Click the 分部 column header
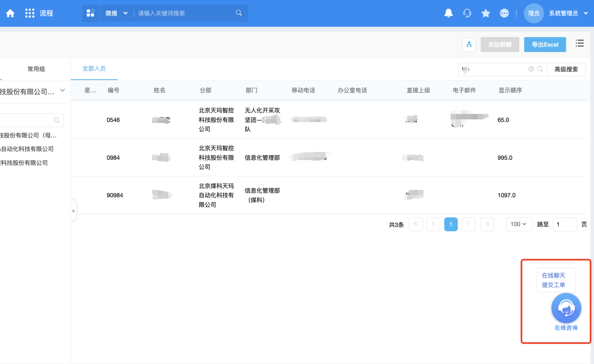594x364 pixels. [x=205, y=90]
